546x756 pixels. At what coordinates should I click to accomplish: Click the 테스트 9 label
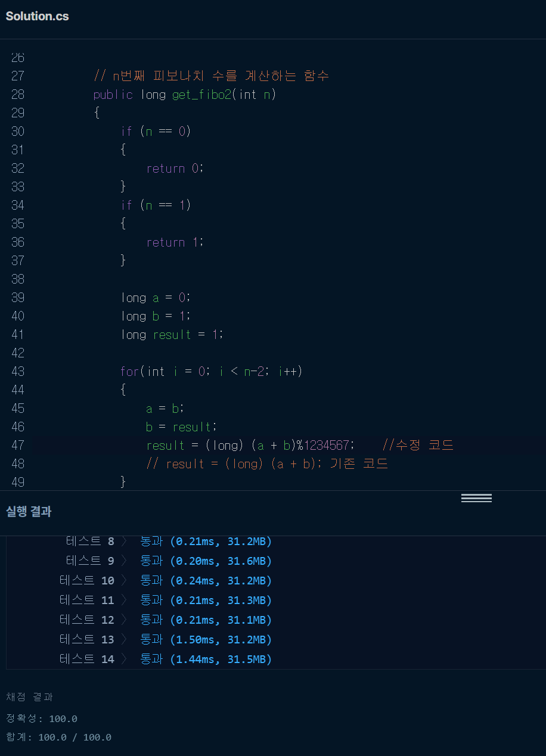click(90, 561)
